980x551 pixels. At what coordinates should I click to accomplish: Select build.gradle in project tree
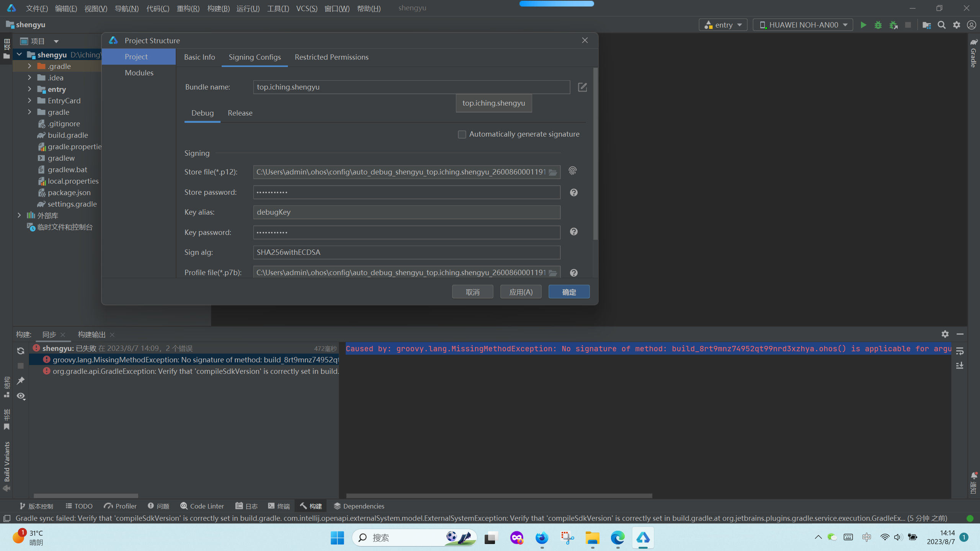coord(68,135)
